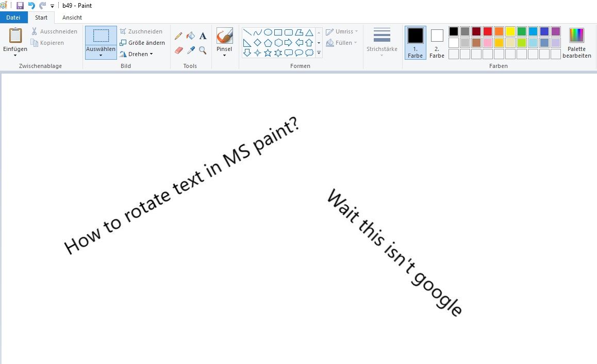The image size is (597, 364).
Task: Open the Einfügen dropdown arrow
Action: tap(15, 56)
